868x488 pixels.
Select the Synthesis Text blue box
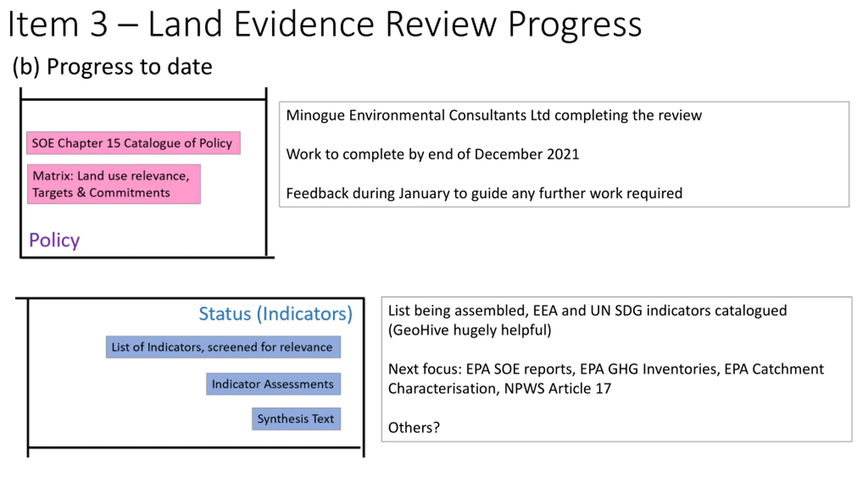[296, 419]
